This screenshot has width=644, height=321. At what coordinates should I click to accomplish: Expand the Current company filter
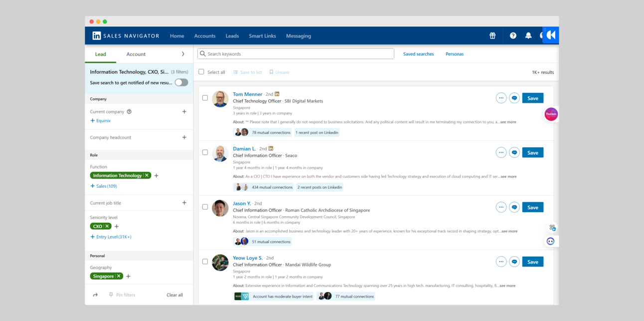pyautogui.click(x=184, y=112)
